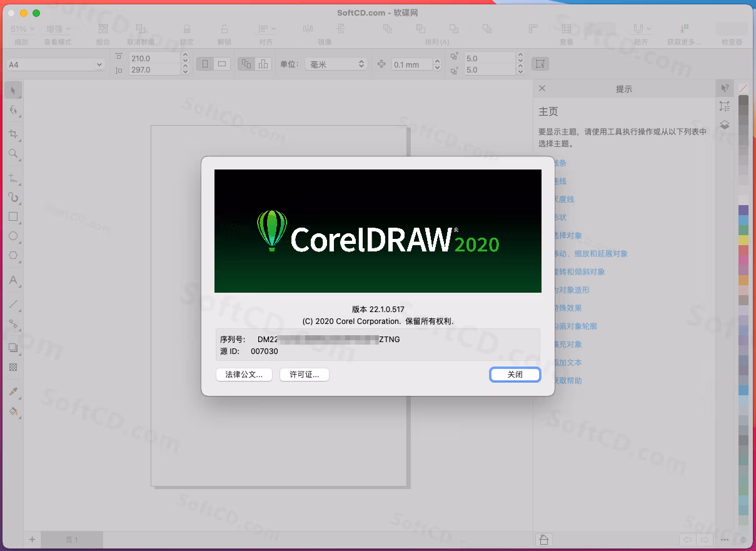
Task: Select the Parallel Dimension line tool
Action: (13, 305)
